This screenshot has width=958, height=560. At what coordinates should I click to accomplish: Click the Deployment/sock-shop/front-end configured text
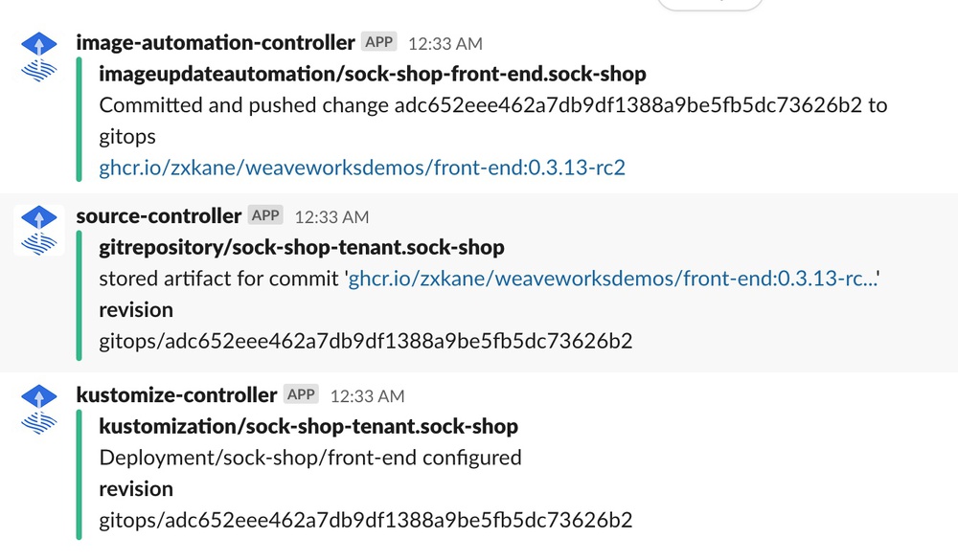(310, 458)
